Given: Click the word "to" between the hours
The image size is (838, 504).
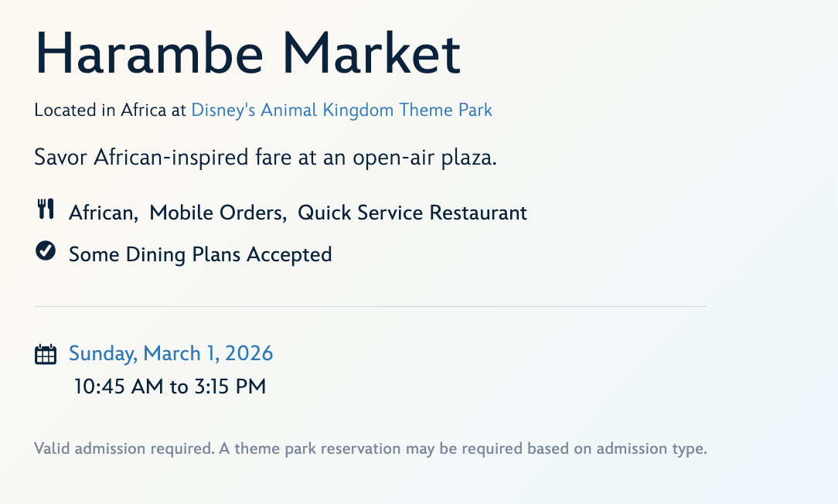Looking at the screenshot, I should 179,387.
